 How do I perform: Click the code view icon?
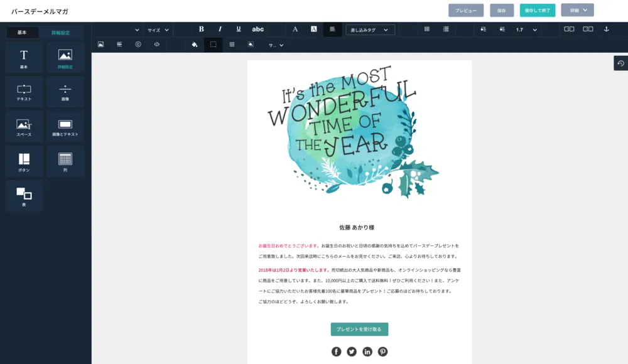click(x=156, y=45)
